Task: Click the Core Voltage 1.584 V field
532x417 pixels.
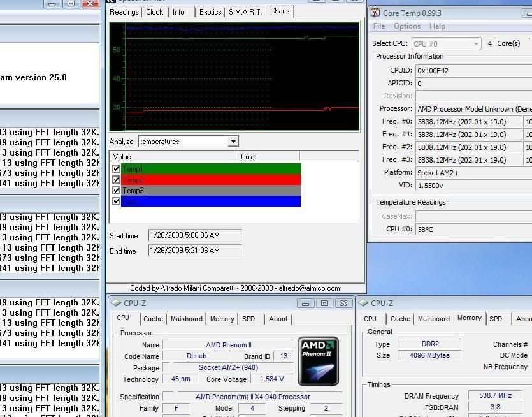Action: [272, 379]
